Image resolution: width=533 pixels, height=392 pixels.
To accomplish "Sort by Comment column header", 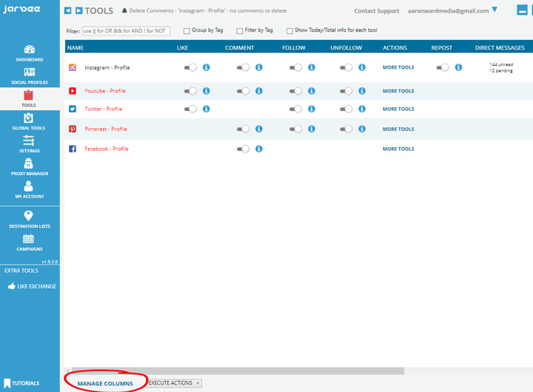I will pos(239,47).
